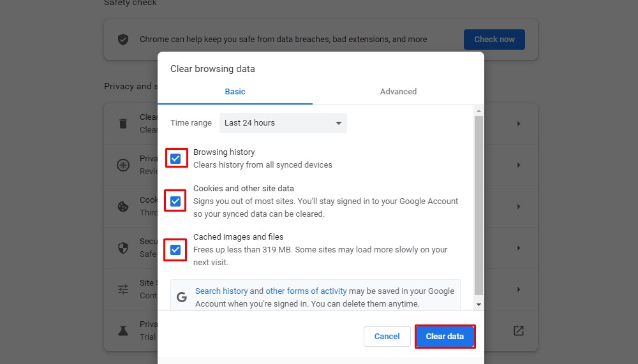Click the Security shield icon
638x364 pixels.
[x=123, y=248]
